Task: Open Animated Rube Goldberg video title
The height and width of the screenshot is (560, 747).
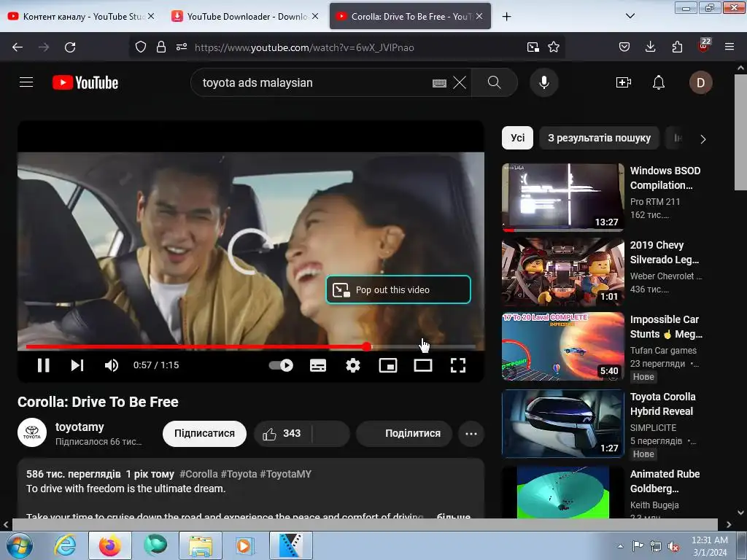Action: 665,481
